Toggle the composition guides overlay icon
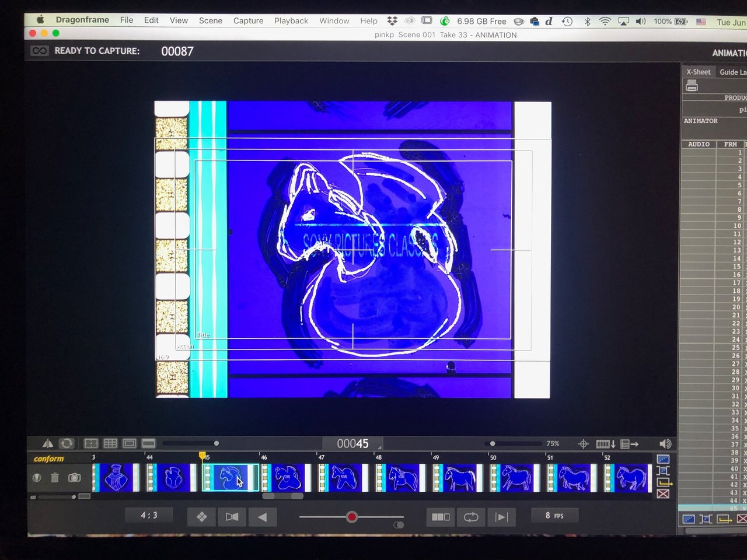The width and height of the screenshot is (747, 560). point(91,444)
